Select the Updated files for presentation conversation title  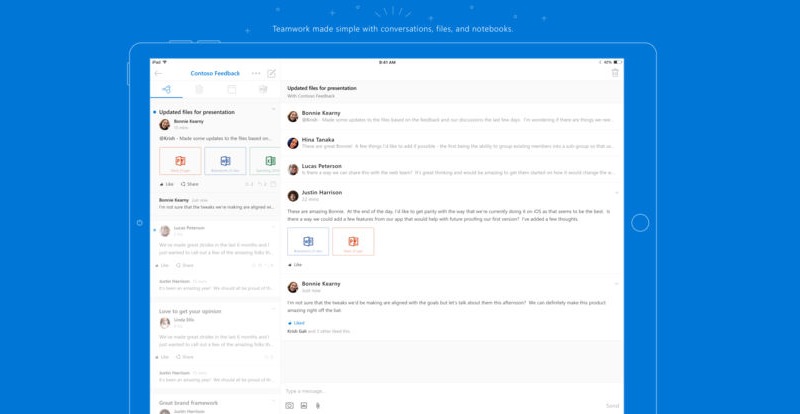click(x=197, y=112)
